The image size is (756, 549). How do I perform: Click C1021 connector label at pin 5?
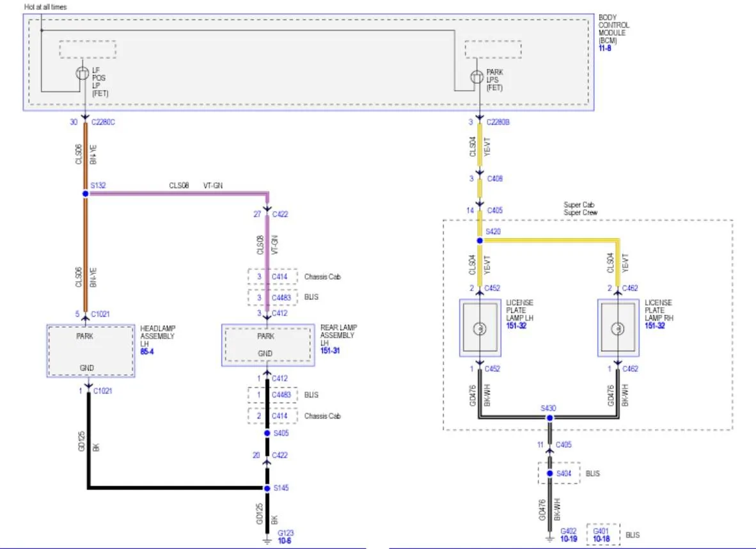tap(100, 314)
